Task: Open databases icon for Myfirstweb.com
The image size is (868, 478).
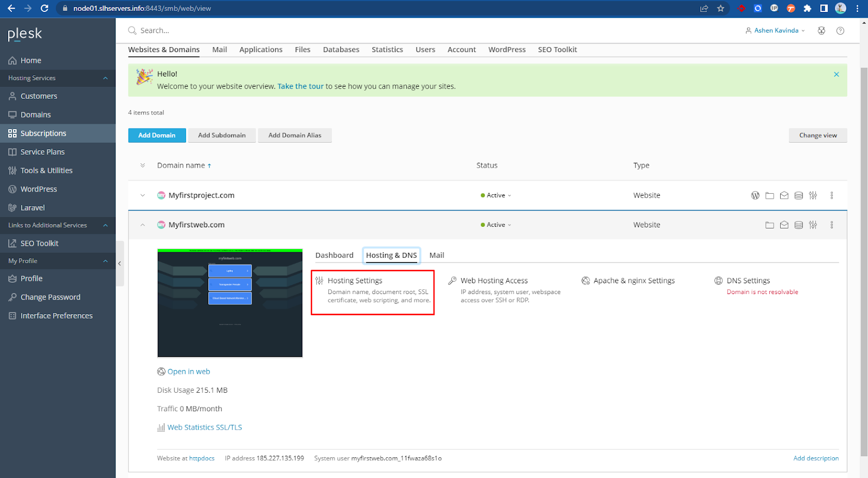Action: [x=799, y=225]
